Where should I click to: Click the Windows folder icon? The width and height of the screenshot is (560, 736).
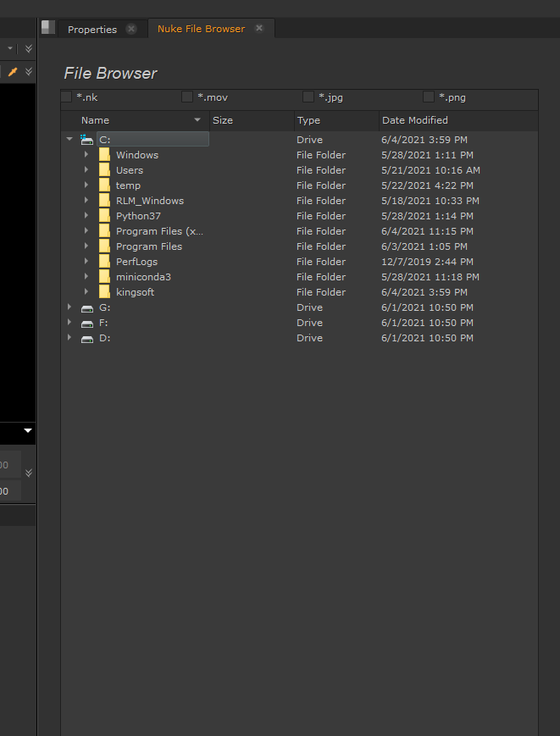pyautogui.click(x=104, y=155)
